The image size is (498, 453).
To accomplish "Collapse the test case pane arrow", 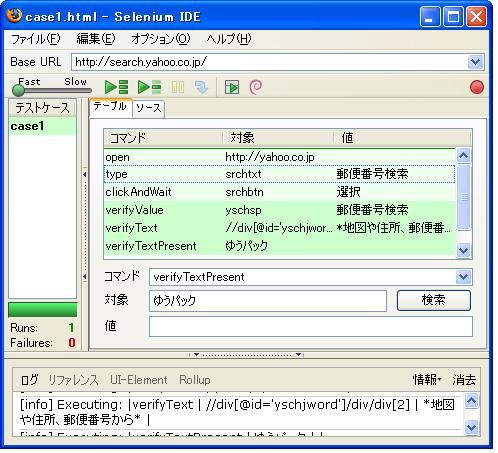I will tap(85, 174).
